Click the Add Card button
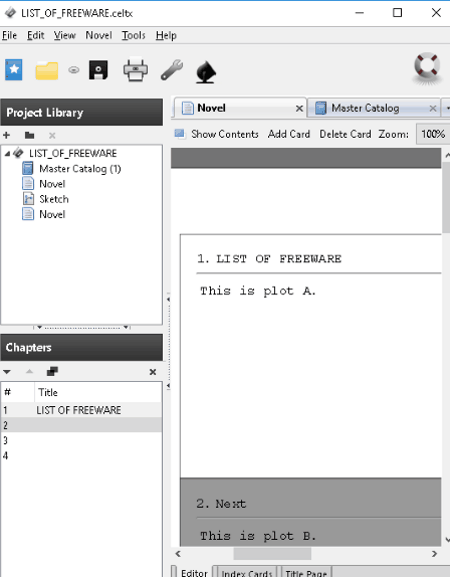450x577 pixels. 289,134
